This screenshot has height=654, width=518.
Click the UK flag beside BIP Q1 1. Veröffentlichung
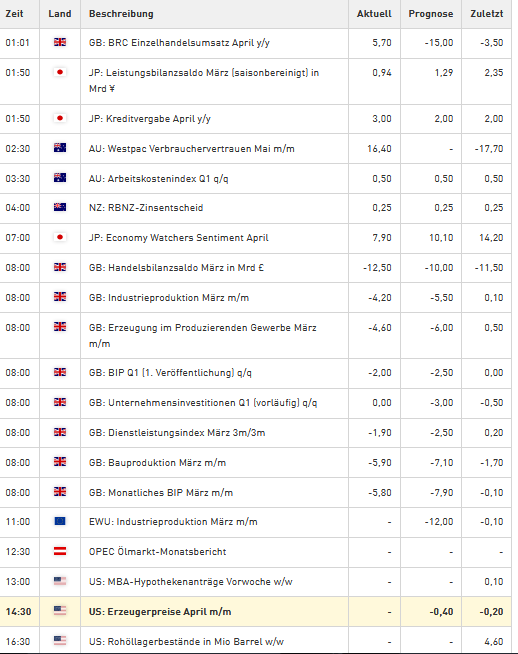point(60,372)
